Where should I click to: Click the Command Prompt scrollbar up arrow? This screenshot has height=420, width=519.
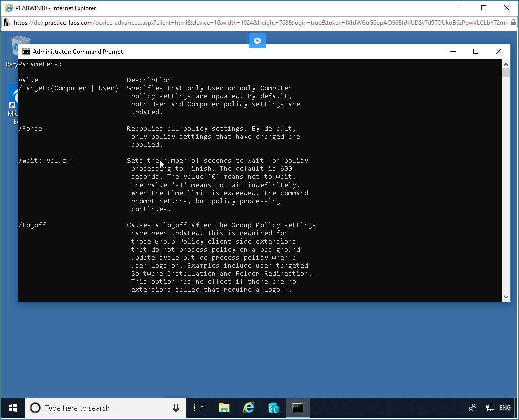pyautogui.click(x=506, y=64)
